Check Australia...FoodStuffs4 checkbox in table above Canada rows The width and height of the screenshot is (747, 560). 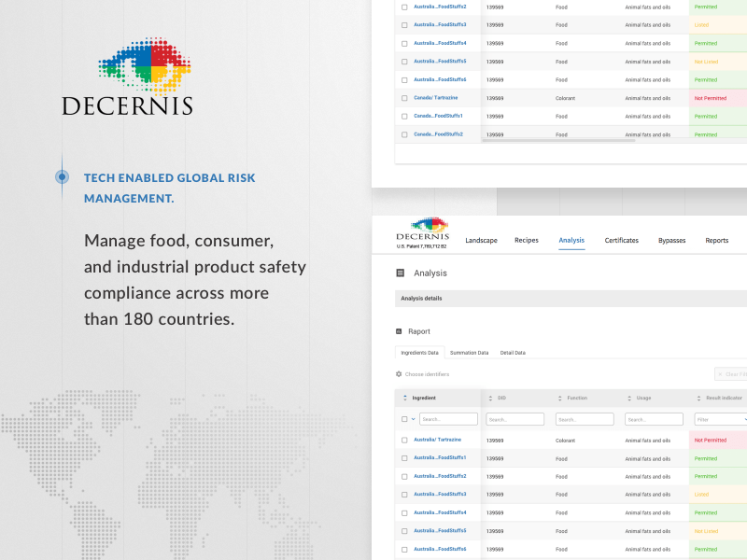click(x=404, y=43)
